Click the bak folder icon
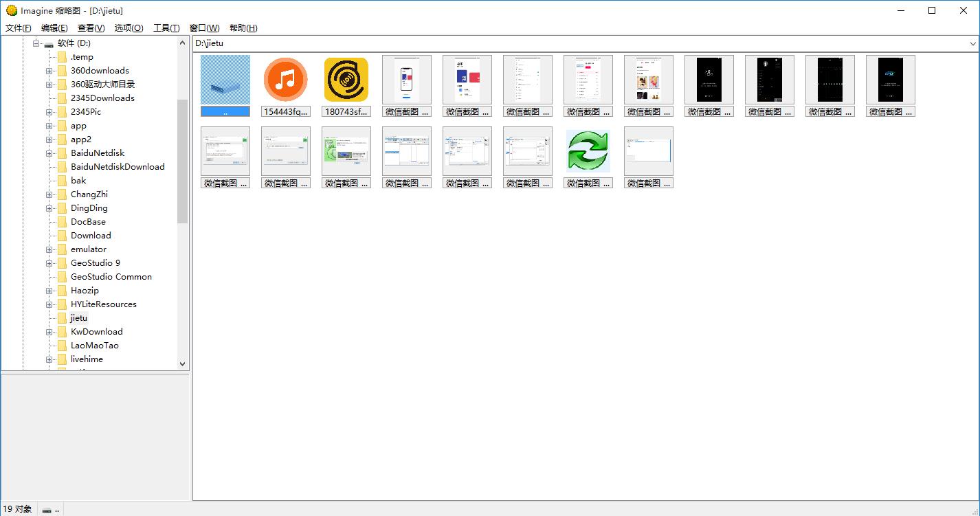 coord(62,181)
